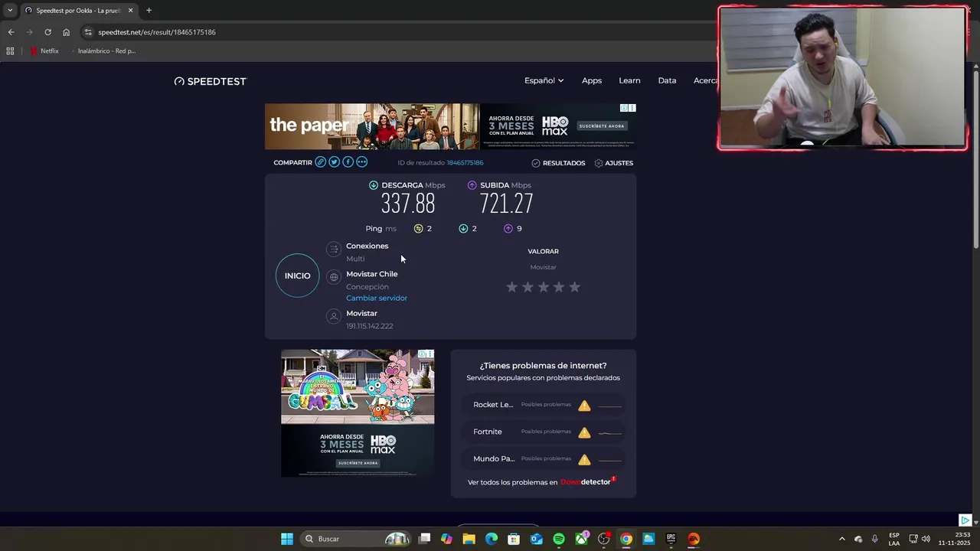Image resolution: width=980 pixels, height=551 pixels.
Task: Open the Apps menu item
Action: point(592,80)
